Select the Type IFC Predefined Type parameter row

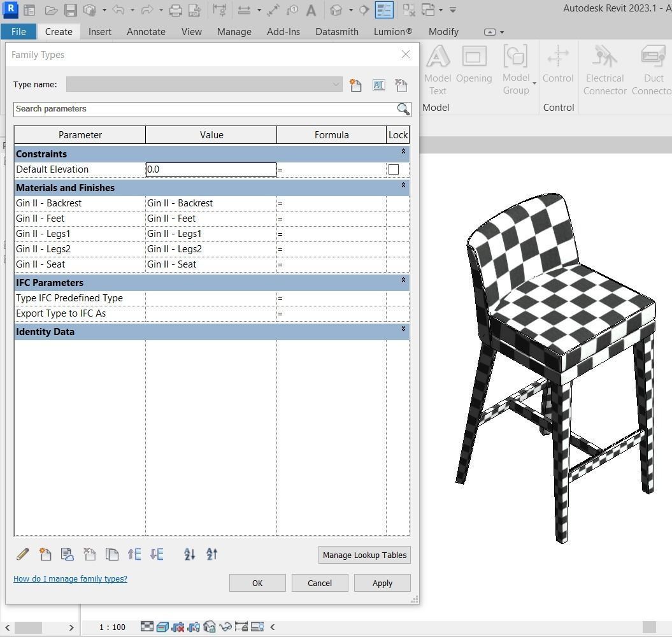coord(211,298)
